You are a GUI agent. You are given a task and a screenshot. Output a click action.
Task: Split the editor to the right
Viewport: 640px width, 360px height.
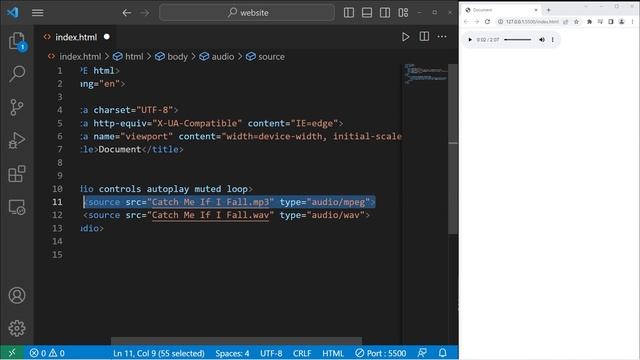(424, 37)
